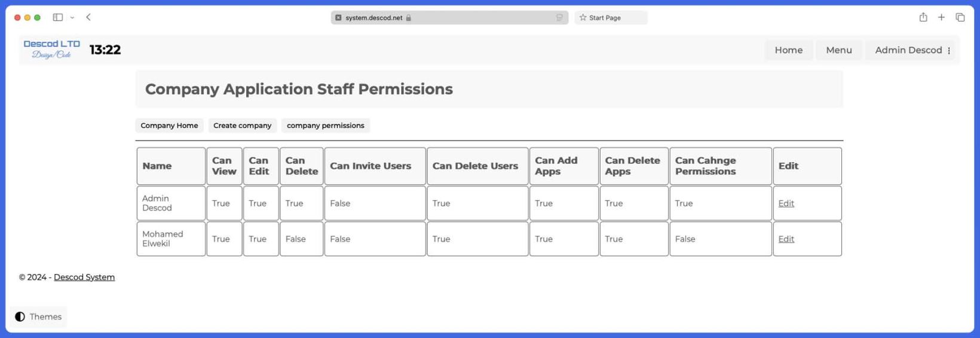Open a new tab with plus icon
This screenshot has width=980, height=338.
pyautogui.click(x=941, y=17)
